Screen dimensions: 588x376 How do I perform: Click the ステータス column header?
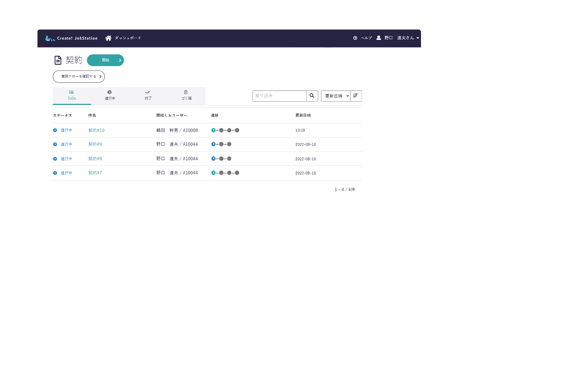pos(62,115)
